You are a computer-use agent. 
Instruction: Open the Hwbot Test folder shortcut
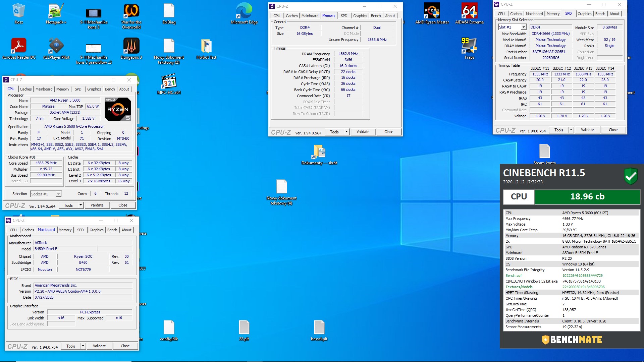click(x=206, y=49)
